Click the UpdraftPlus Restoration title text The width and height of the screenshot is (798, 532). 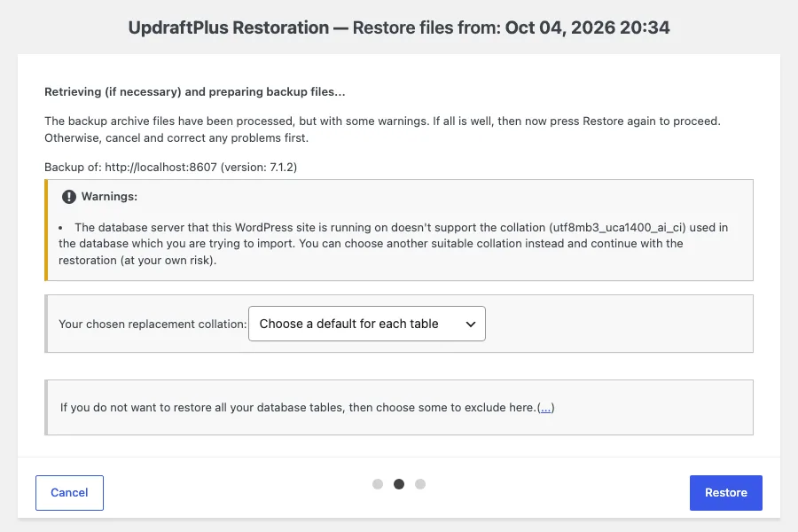(399, 27)
